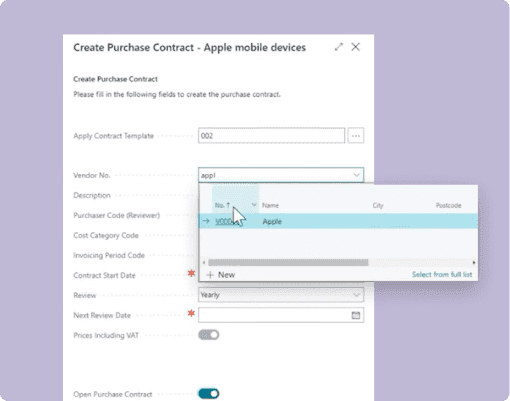
Task: Open the Review Yearly dropdown
Action: 281,295
